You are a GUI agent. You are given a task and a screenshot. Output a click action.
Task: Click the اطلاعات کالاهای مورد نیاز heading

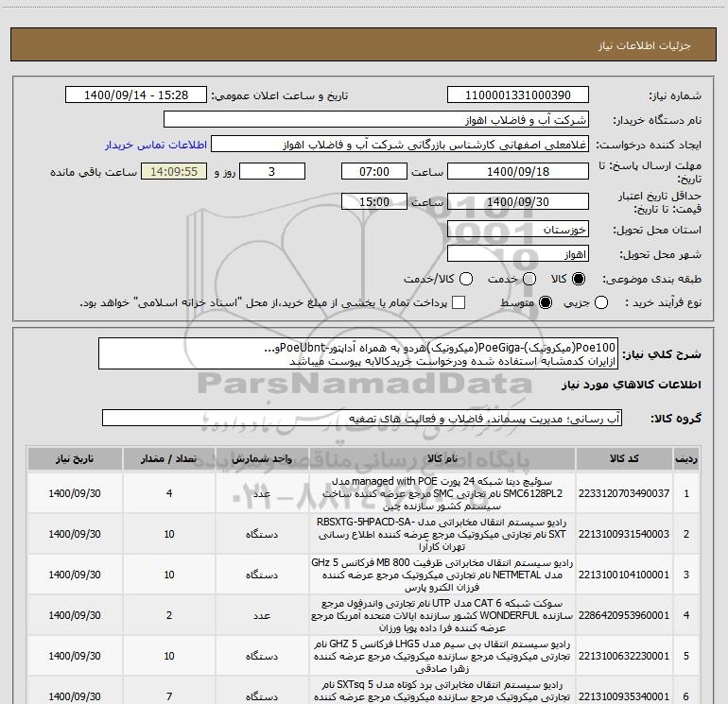(632, 385)
